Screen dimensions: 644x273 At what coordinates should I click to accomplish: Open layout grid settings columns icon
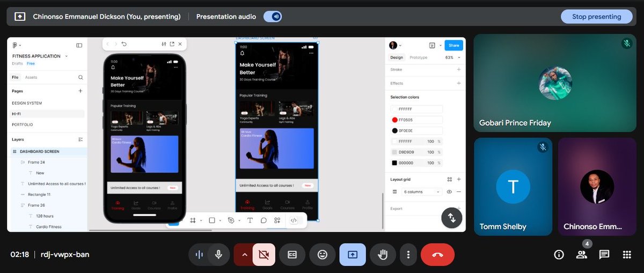tap(394, 191)
